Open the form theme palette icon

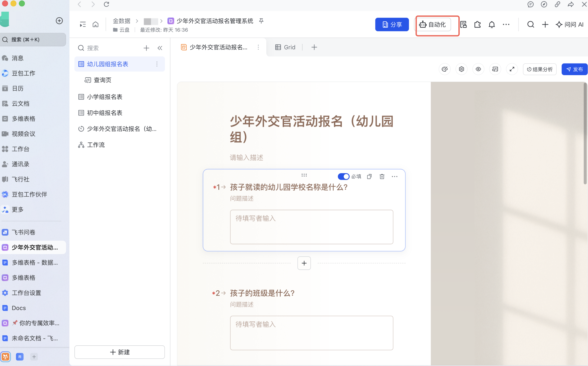coord(445,69)
